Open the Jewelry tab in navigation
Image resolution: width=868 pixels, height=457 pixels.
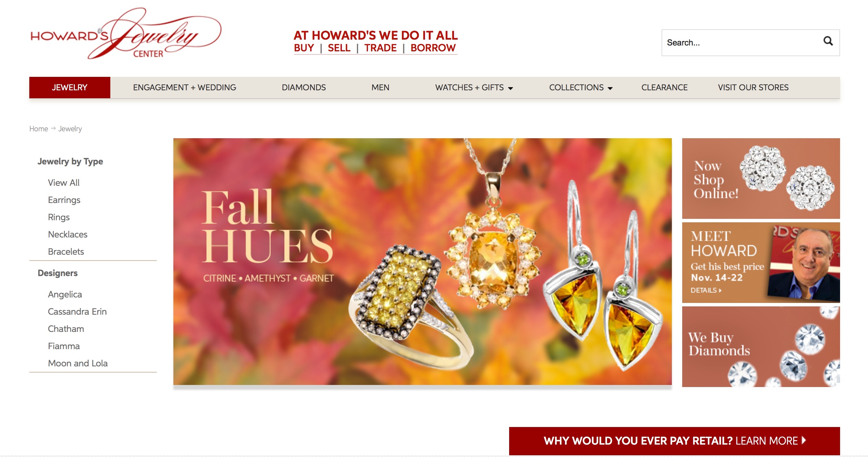(70, 88)
